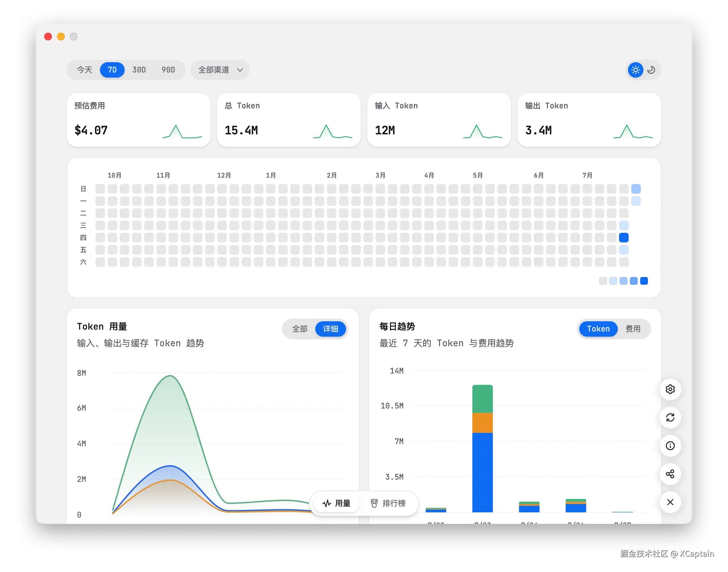This screenshot has height=572, width=728.
Task: Expand the 全部渠道 dropdown
Action: (x=220, y=70)
